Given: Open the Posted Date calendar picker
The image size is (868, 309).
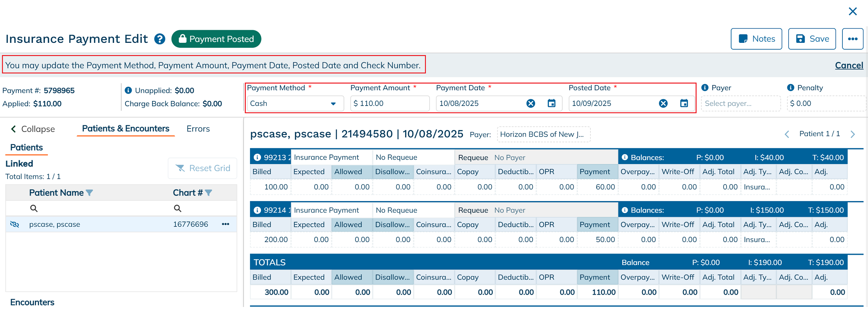Looking at the screenshot, I should point(684,103).
